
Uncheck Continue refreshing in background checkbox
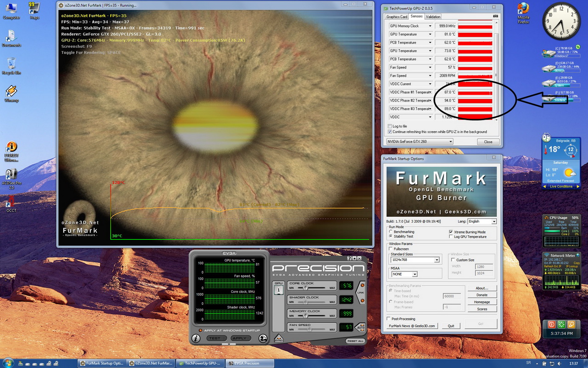(x=390, y=132)
